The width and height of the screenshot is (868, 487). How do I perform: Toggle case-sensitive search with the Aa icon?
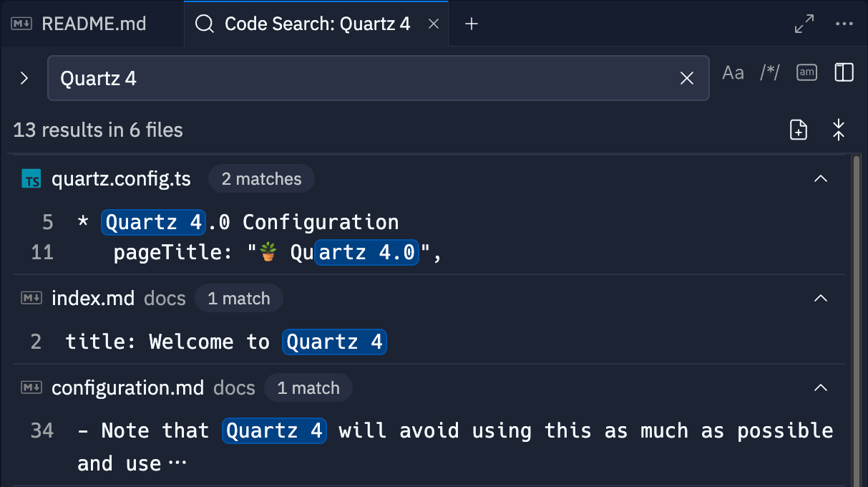pos(733,72)
